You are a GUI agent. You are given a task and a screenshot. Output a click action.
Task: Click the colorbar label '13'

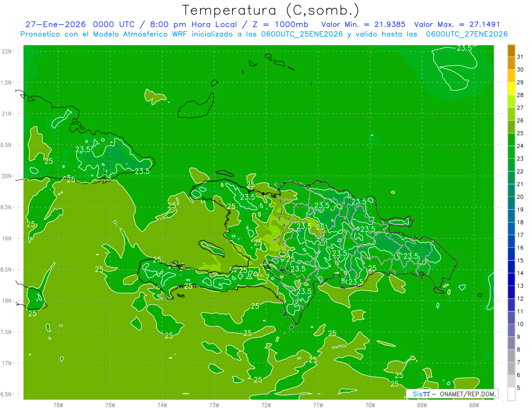[x=520, y=286]
